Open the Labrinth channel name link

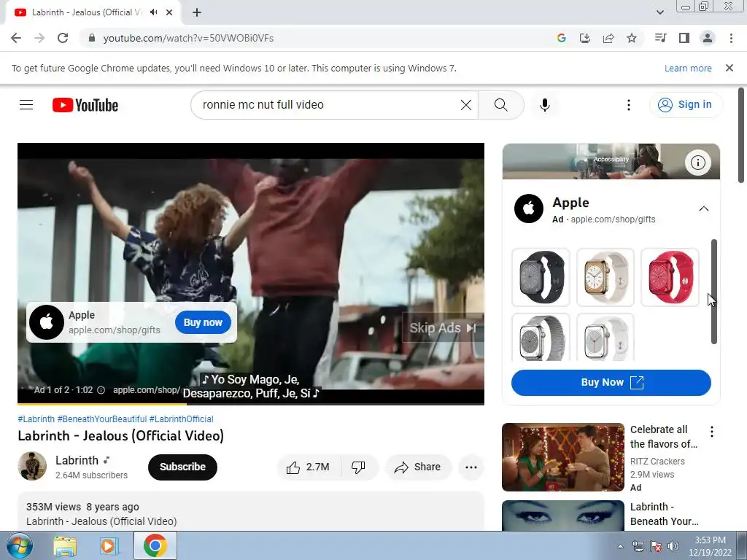click(x=77, y=461)
